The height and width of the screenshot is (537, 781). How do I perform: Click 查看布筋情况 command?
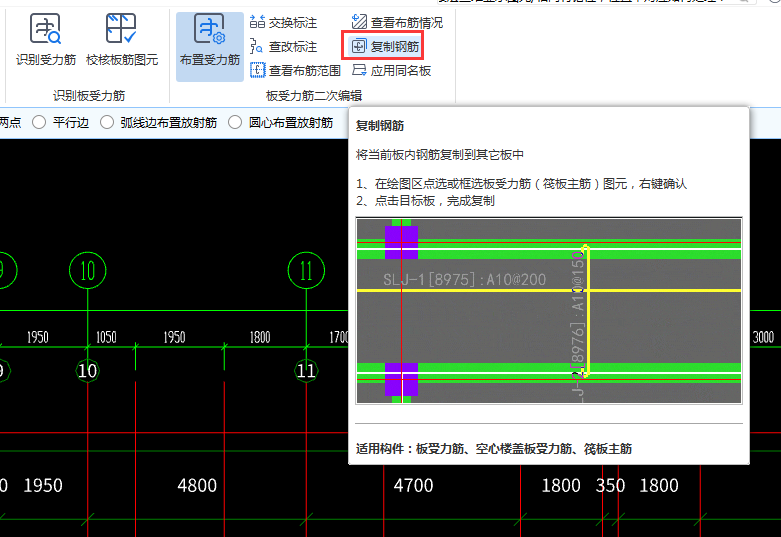coord(397,22)
